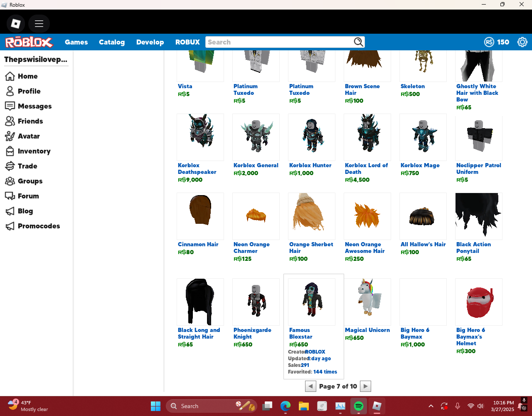This screenshot has width=532, height=416.
Task: Click the Thepswisilovep username heading
Action: pyautogui.click(x=36, y=59)
